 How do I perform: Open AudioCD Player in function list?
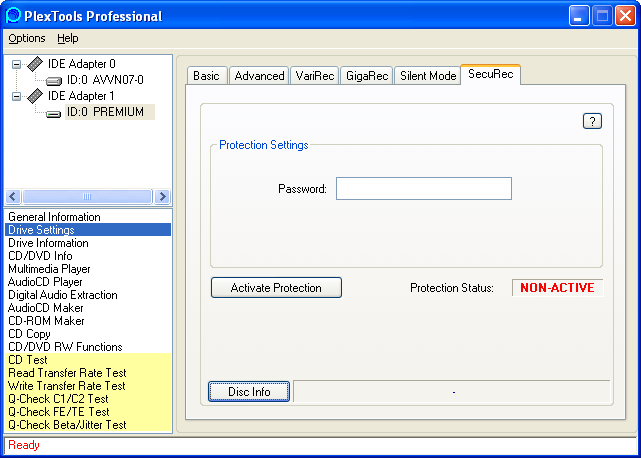tap(88, 282)
